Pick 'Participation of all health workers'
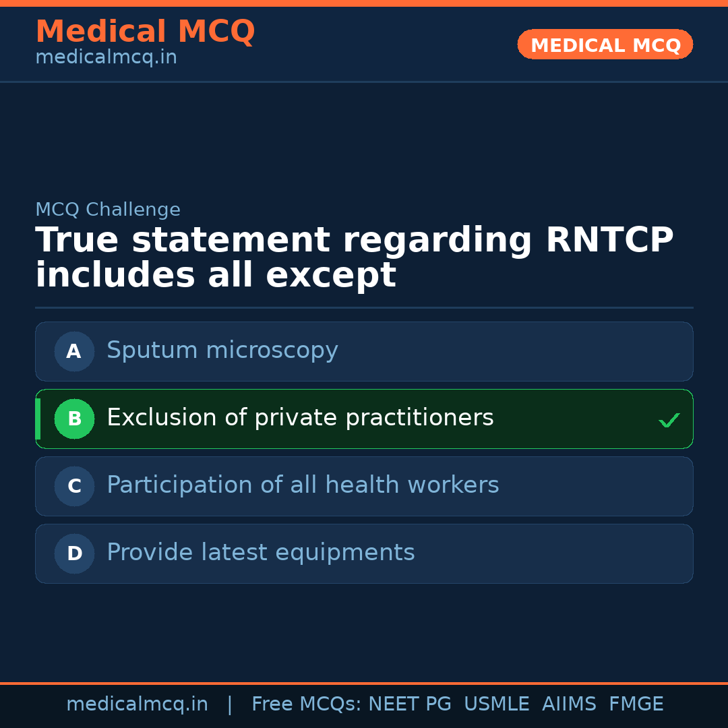Viewport: 728px width, 728px height. pos(303,485)
